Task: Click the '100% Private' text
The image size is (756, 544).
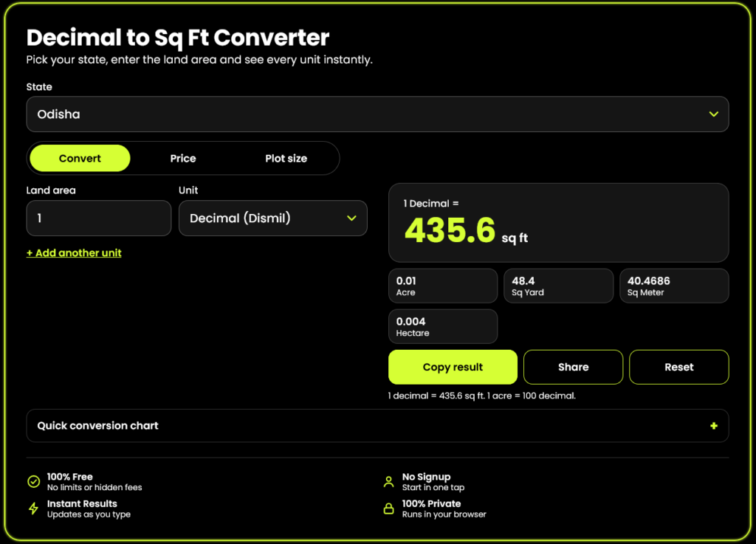Action: (431, 503)
